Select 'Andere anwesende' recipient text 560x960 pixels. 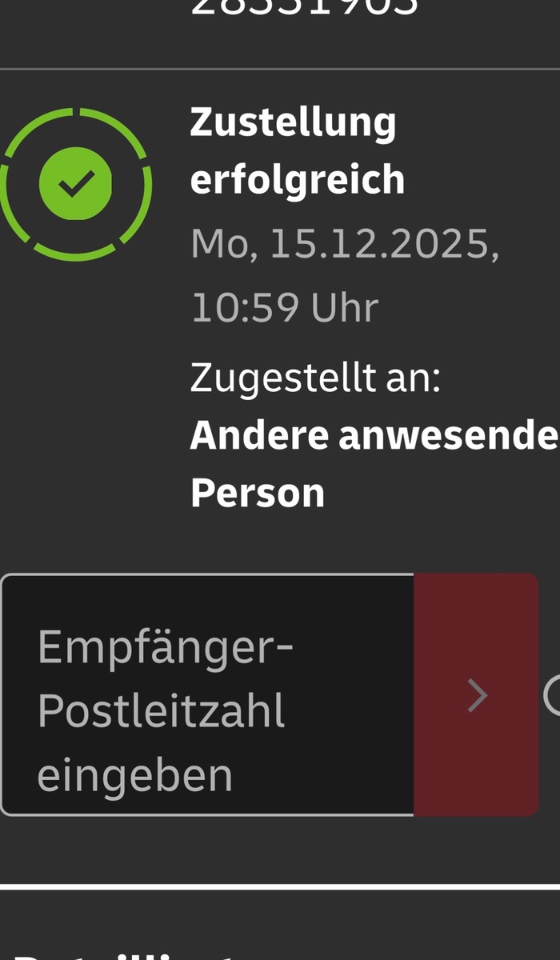[374, 434]
